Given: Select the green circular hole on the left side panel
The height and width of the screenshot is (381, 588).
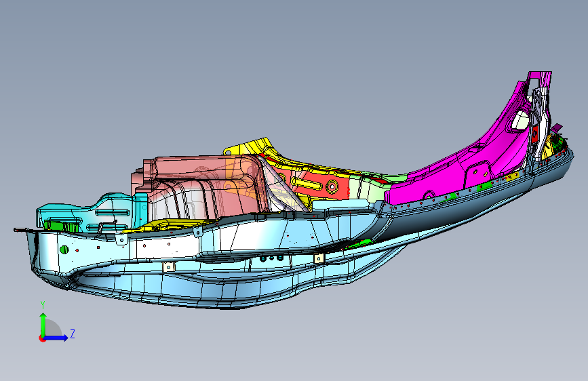Looking at the screenshot, I should point(64,249).
